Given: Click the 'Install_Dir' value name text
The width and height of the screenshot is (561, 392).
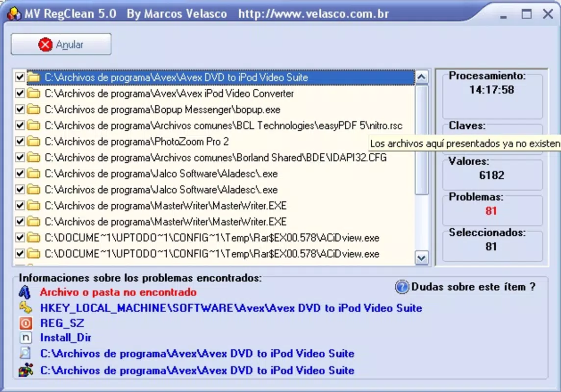Looking at the screenshot, I should click(x=66, y=338).
